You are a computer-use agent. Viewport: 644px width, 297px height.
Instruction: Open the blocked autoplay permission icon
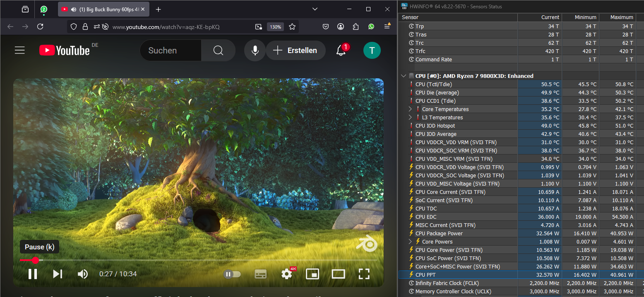pyautogui.click(x=105, y=27)
